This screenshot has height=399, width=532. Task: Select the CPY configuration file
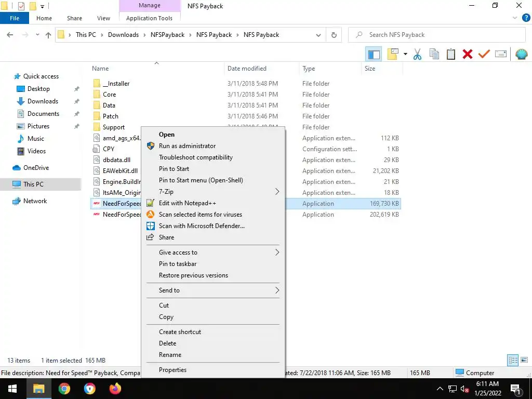109,149
